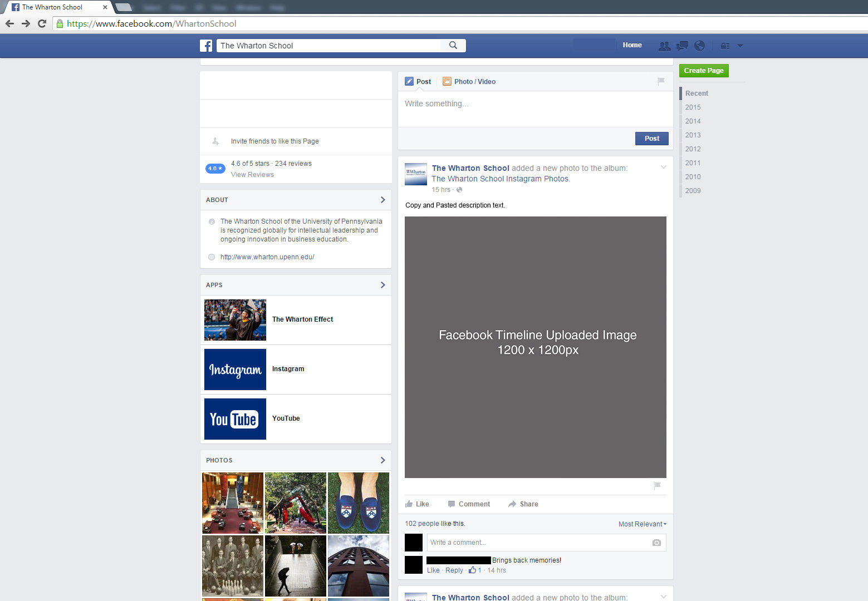Click the green Create Page button
Image resolution: width=868 pixels, height=601 pixels.
[704, 71]
